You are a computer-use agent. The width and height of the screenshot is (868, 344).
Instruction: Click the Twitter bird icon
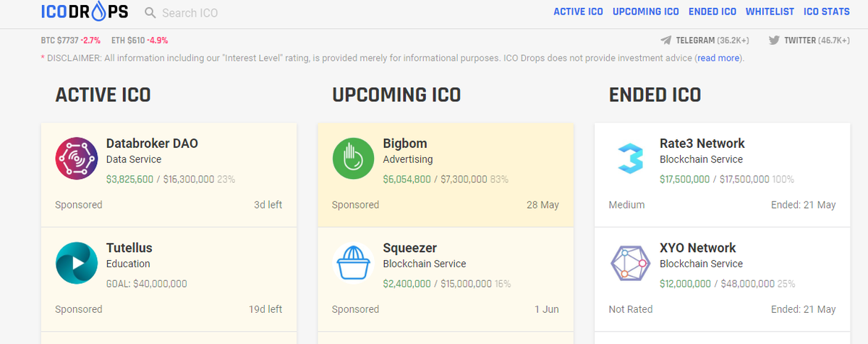tap(774, 41)
